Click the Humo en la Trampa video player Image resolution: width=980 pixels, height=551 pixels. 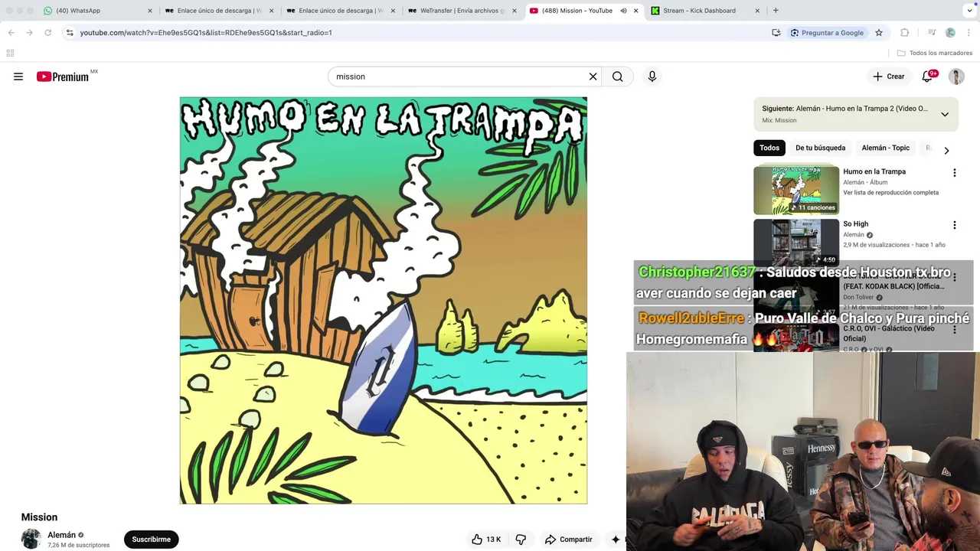coord(384,300)
